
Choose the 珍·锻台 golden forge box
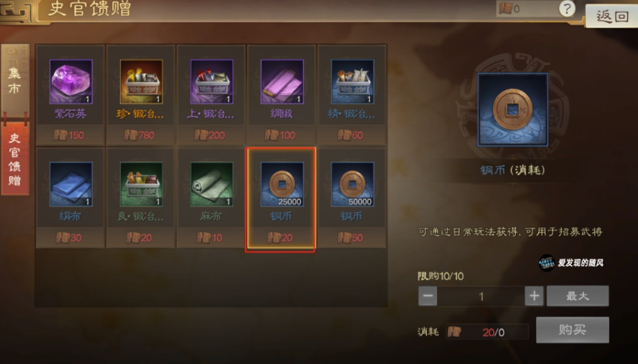[x=141, y=95]
